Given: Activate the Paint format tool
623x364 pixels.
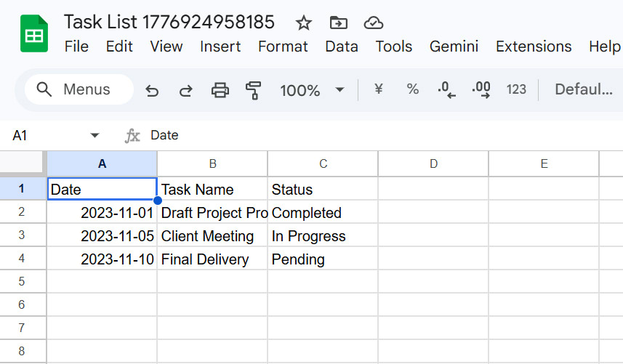Looking at the screenshot, I should 253,90.
